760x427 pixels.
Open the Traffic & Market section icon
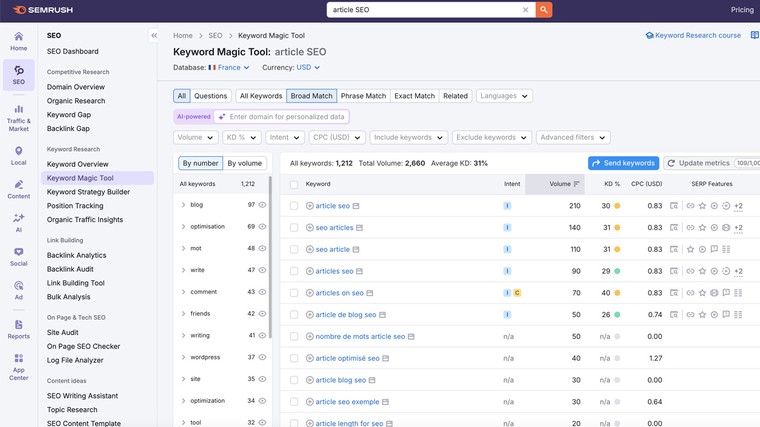18,116
